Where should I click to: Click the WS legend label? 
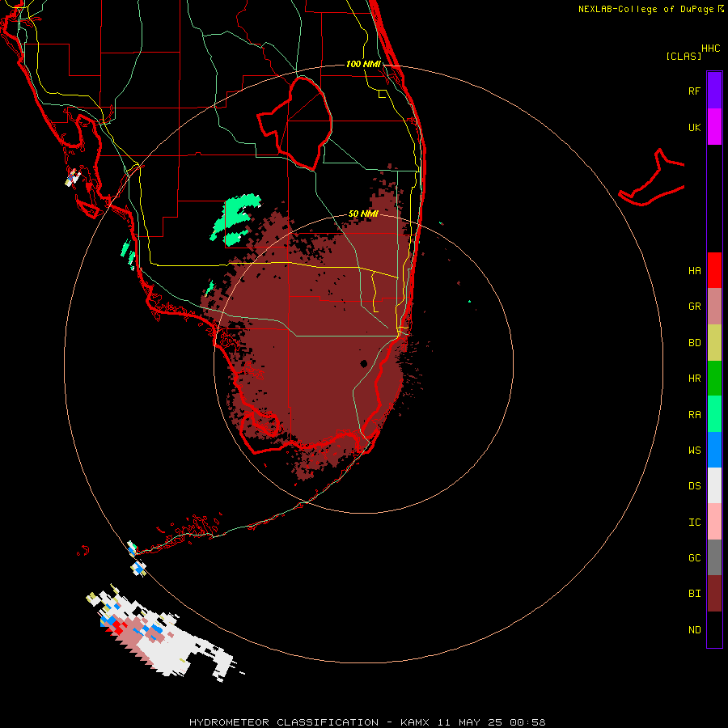[694, 450]
